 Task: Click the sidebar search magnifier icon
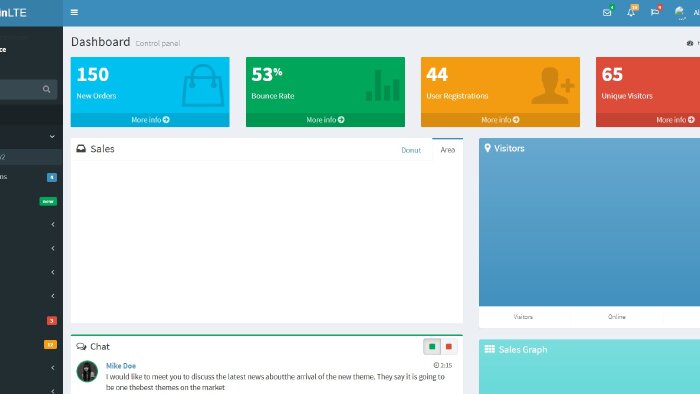click(46, 89)
